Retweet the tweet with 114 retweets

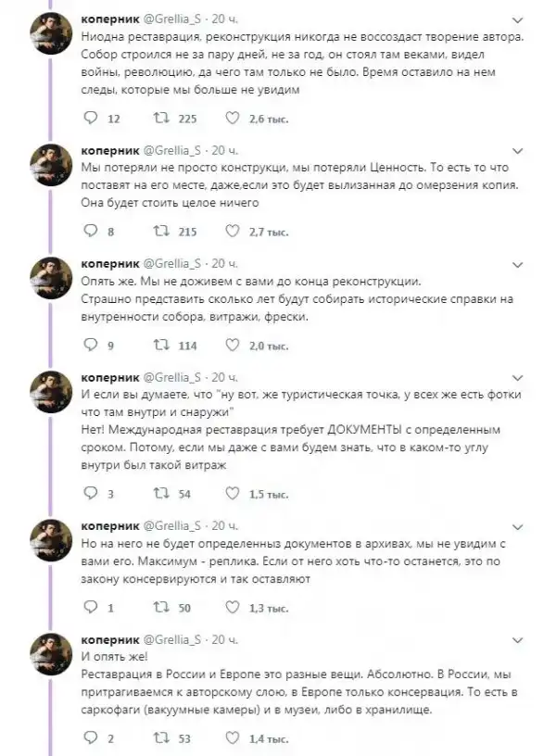tap(160, 346)
